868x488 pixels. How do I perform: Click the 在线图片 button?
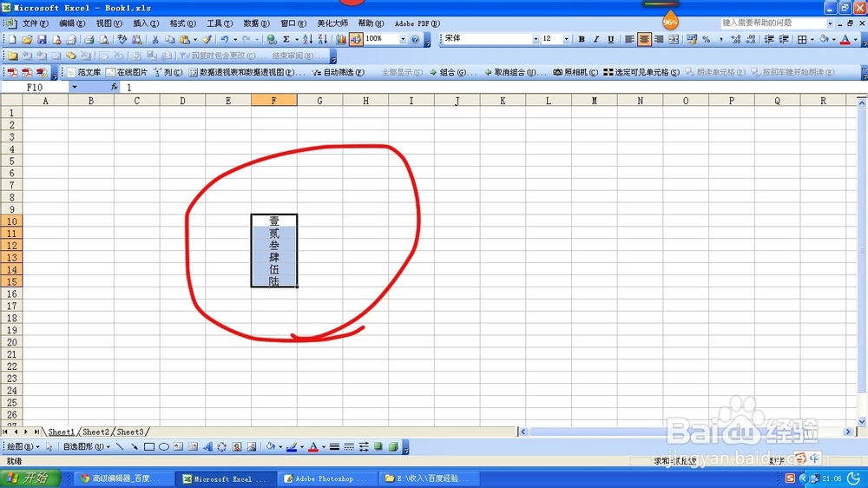(127, 73)
